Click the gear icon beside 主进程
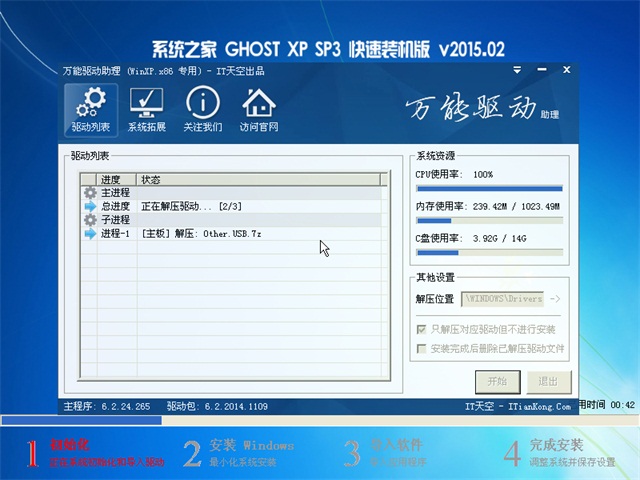 pyautogui.click(x=90, y=193)
